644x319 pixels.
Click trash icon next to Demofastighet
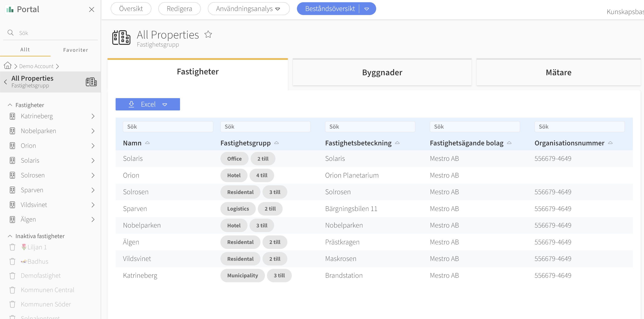pyautogui.click(x=12, y=276)
